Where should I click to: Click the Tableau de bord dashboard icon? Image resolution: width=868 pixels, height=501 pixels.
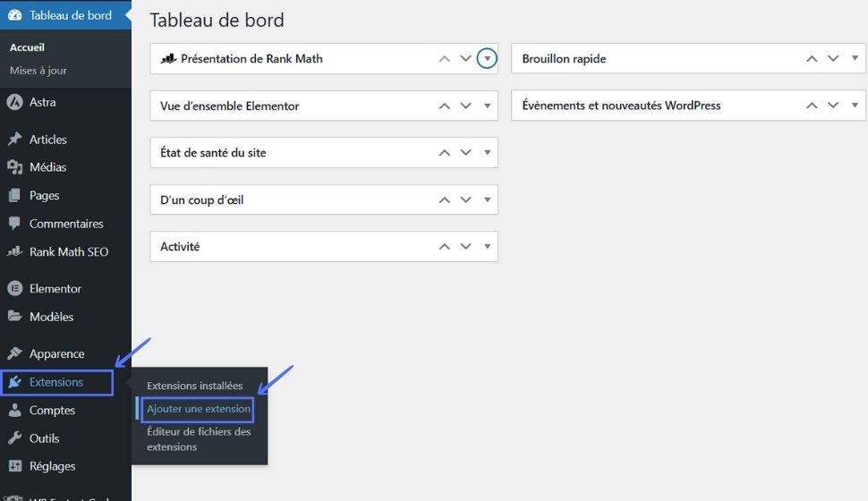coord(15,15)
